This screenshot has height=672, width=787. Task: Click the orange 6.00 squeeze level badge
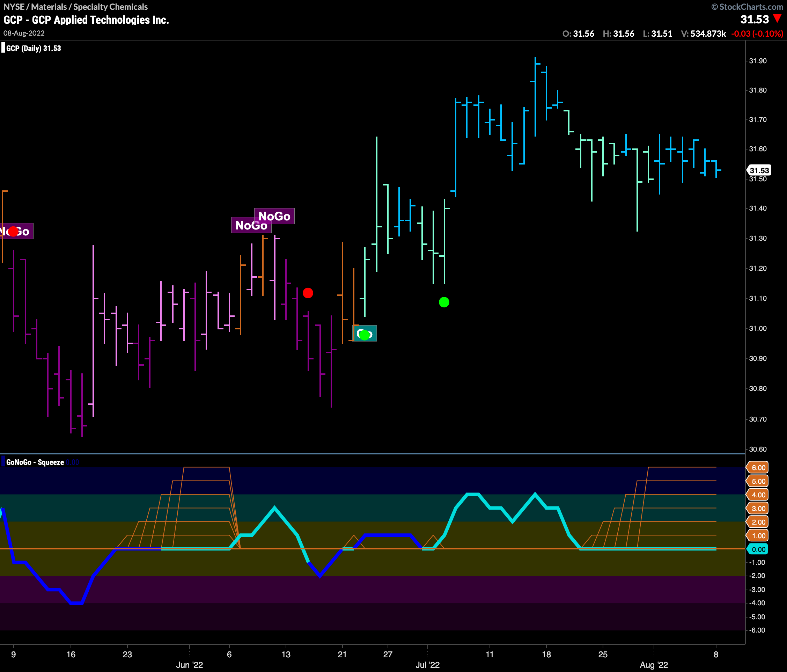point(758,468)
